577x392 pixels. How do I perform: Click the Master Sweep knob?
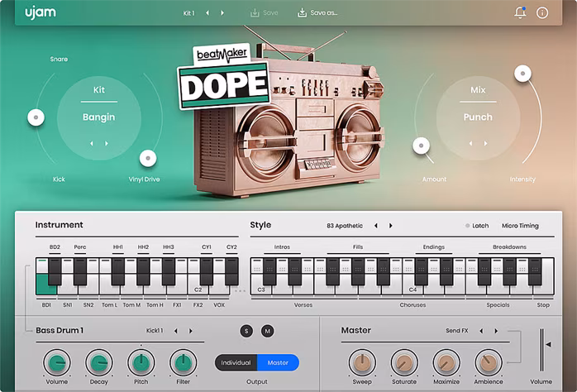[x=362, y=362]
